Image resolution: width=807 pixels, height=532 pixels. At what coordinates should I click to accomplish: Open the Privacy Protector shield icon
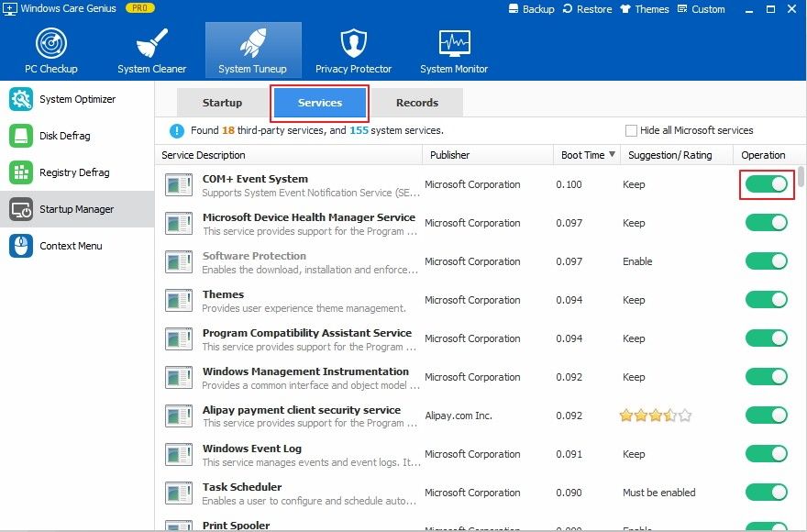[x=354, y=43]
